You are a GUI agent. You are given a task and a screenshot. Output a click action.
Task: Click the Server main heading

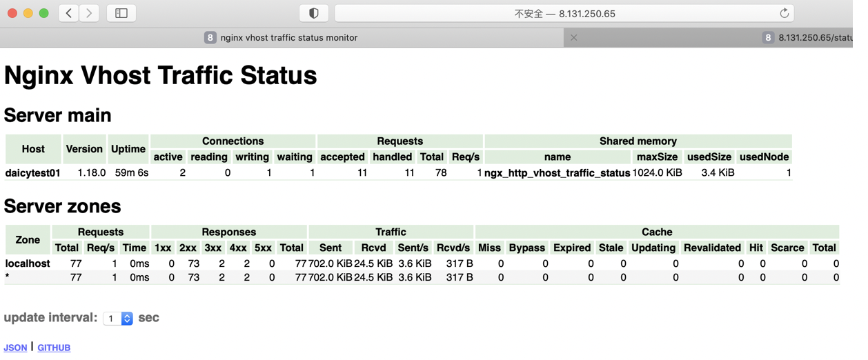pos(57,115)
